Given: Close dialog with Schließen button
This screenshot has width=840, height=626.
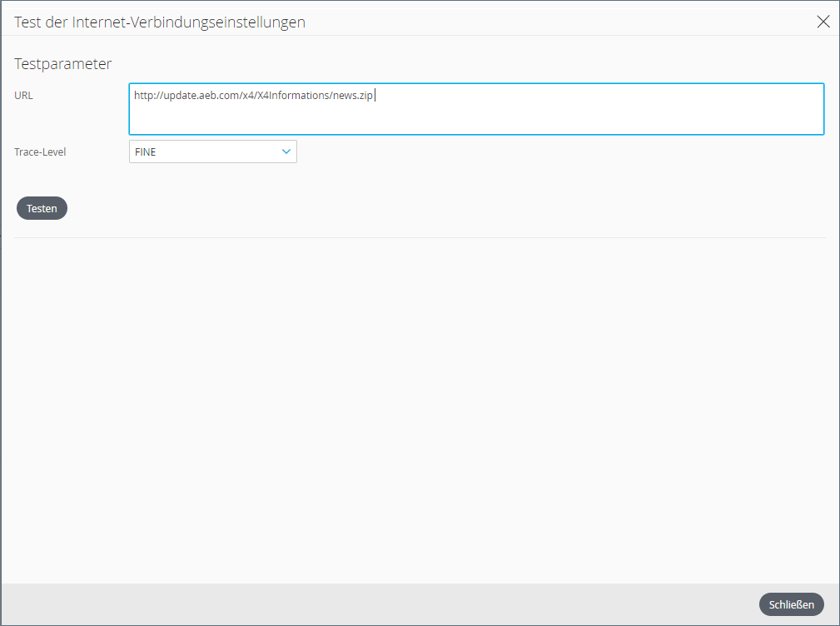Looking at the screenshot, I should click(791, 604).
